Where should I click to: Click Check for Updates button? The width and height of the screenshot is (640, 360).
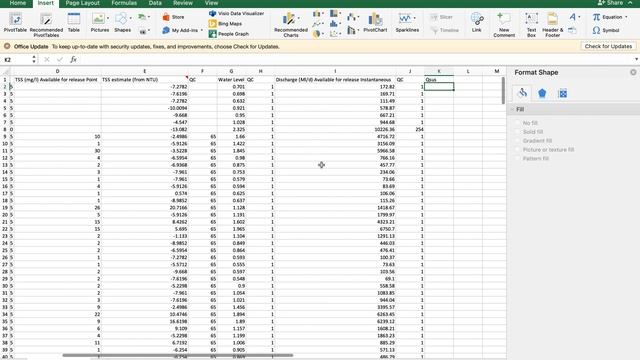[608, 46]
